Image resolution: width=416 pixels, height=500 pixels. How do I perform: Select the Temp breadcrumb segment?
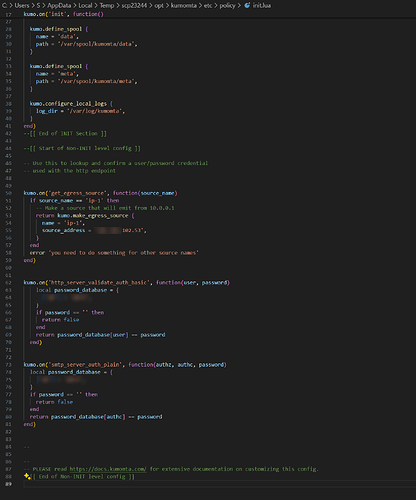tap(107, 5)
